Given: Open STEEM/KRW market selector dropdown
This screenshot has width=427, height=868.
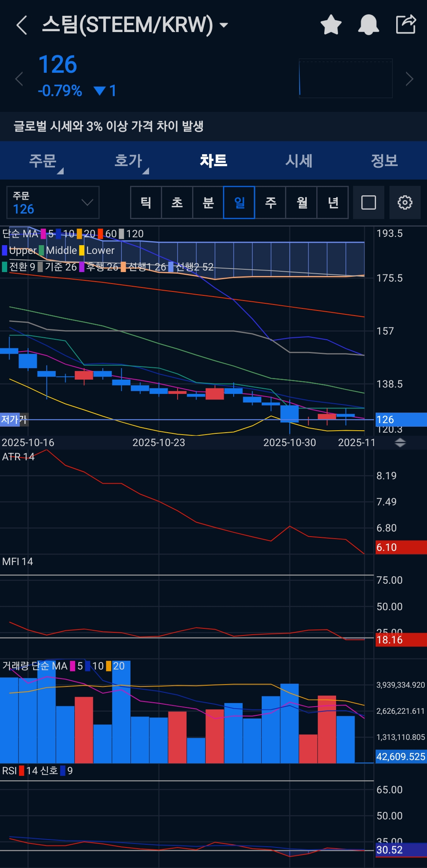Looking at the screenshot, I should (135, 25).
